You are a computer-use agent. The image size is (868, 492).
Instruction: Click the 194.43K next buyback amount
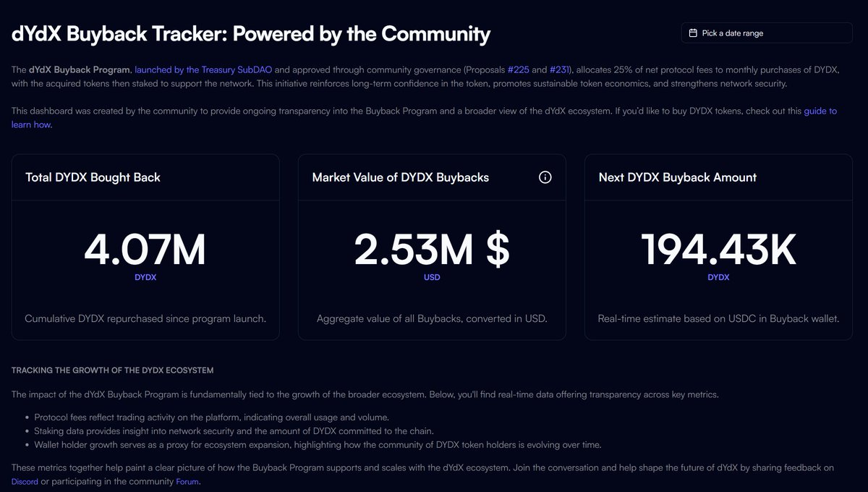pos(718,250)
